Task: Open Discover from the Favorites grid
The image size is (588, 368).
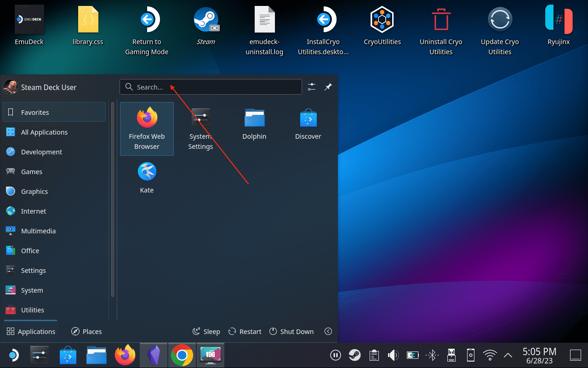Action: [308, 124]
